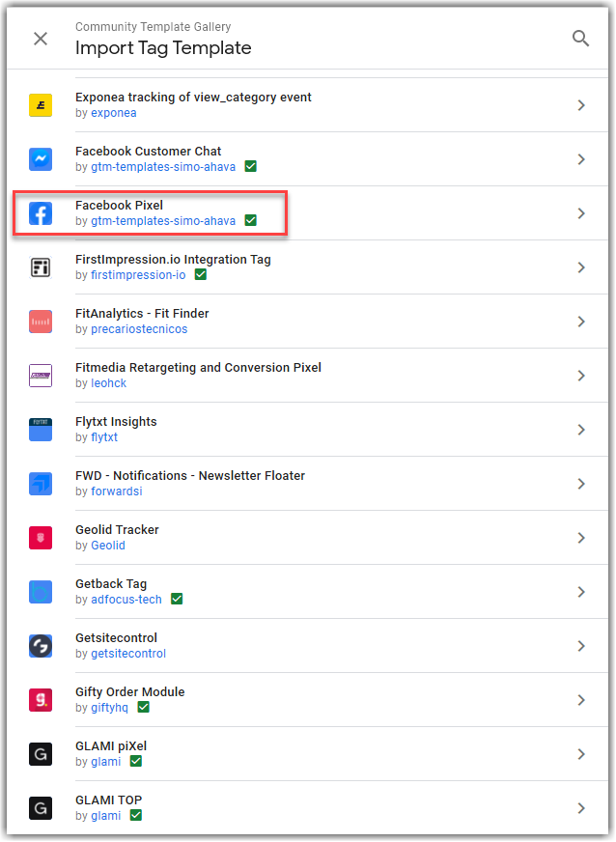Click the Flytxt Insights template icon
Image resolution: width=616 pixels, height=842 pixels.
(x=41, y=430)
